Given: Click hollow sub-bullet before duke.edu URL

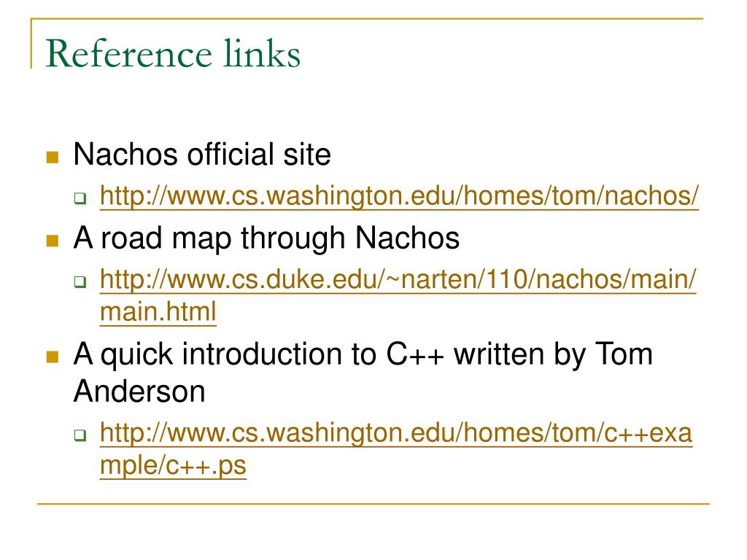Looking at the screenshot, I should [x=80, y=281].
